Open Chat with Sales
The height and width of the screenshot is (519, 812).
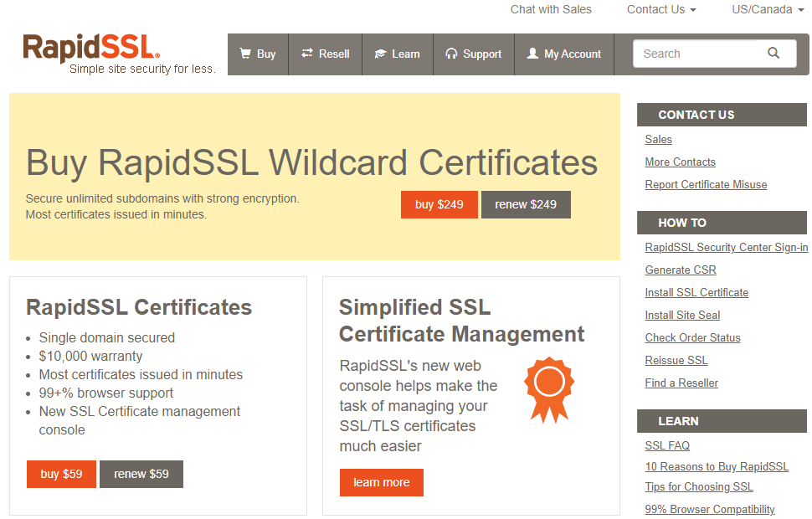(551, 9)
